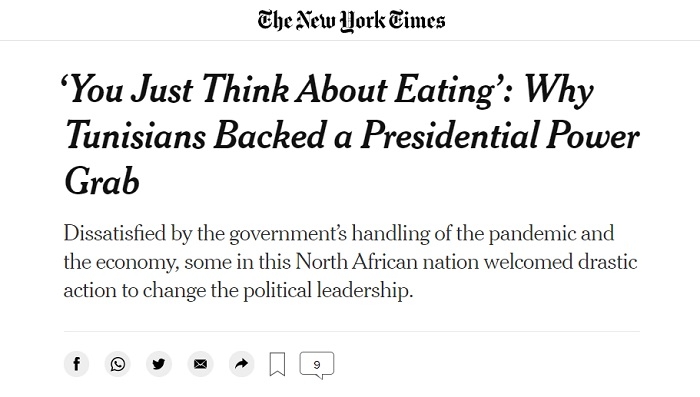This screenshot has height=397, width=700.
Task: Email the article with envelope icon
Action: (200, 364)
